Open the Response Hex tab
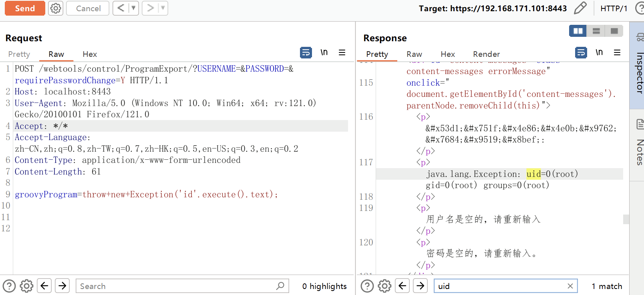 pyautogui.click(x=448, y=54)
